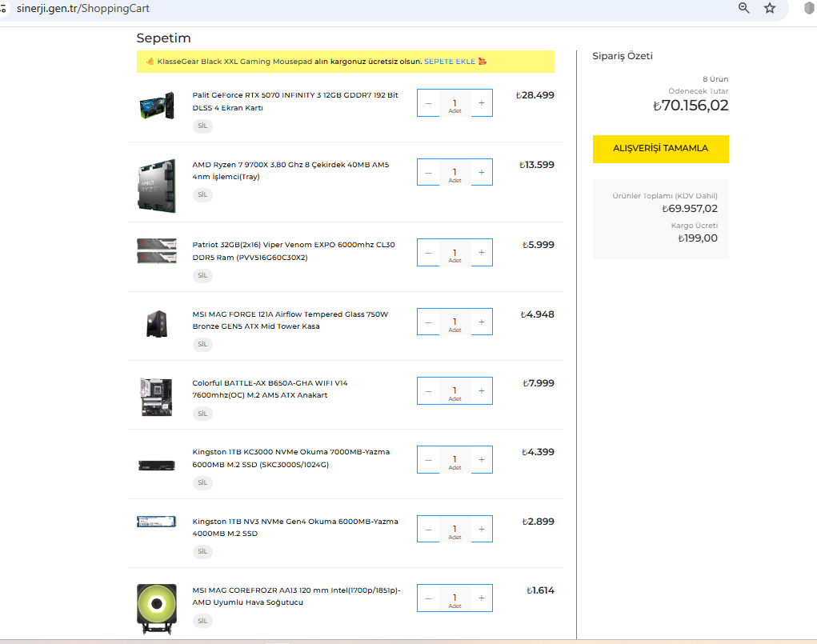817x644 pixels.
Task: Click the shield extension icon in toolbar
Action: click(x=808, y=8)
